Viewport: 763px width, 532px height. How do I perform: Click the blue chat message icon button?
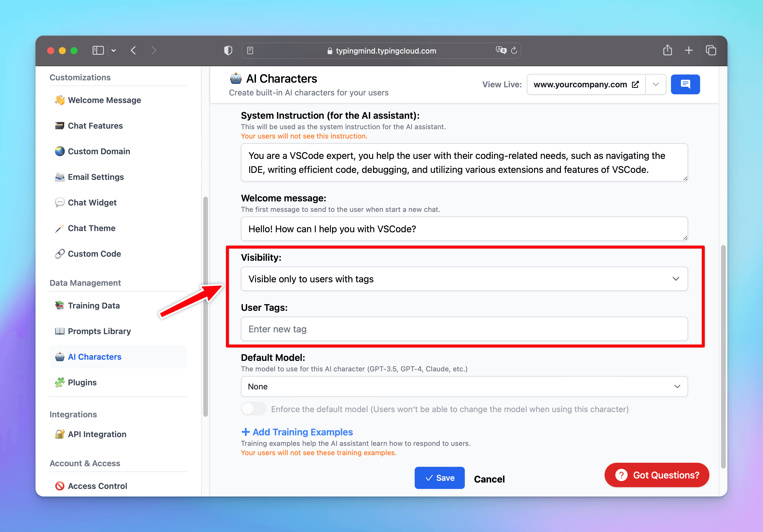click(685, 84)
